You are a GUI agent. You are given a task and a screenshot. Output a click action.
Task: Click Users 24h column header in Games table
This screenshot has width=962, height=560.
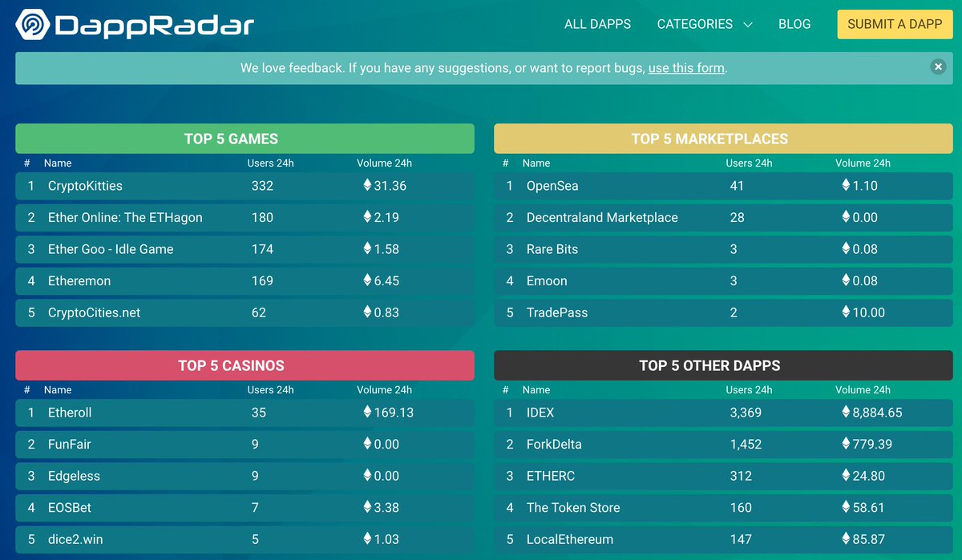coord(270,163)
